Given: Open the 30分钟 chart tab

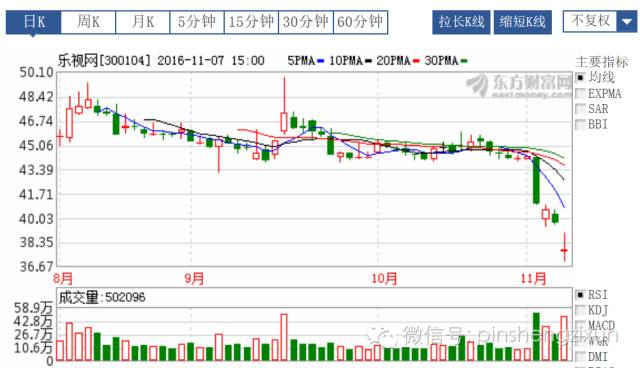Looking at the screenshot, I should (306, 22).
